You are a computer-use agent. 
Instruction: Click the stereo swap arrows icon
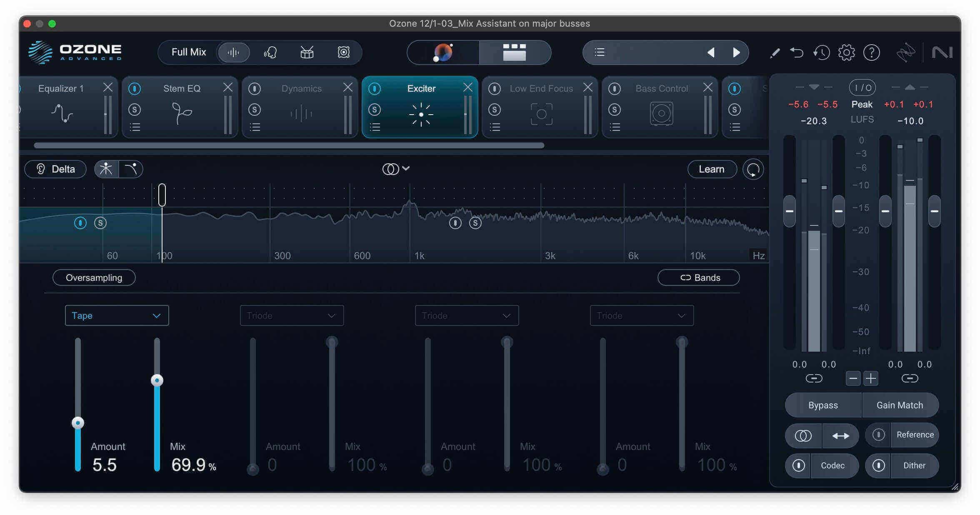point(840,436)
